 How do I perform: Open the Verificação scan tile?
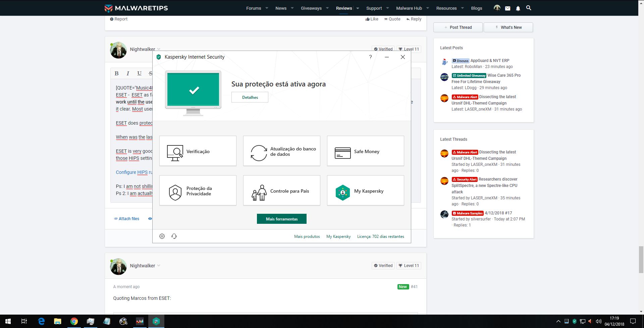click(x=198, y=151)
